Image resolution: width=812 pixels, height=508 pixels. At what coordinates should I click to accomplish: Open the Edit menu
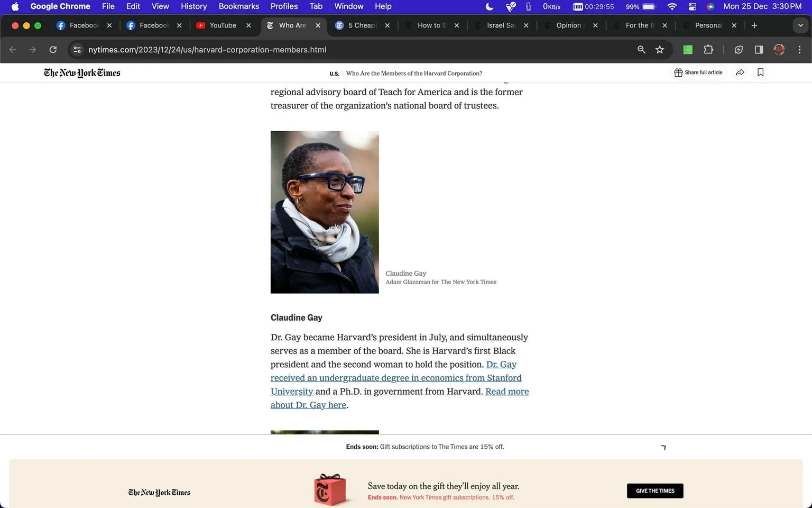(133, 6)
